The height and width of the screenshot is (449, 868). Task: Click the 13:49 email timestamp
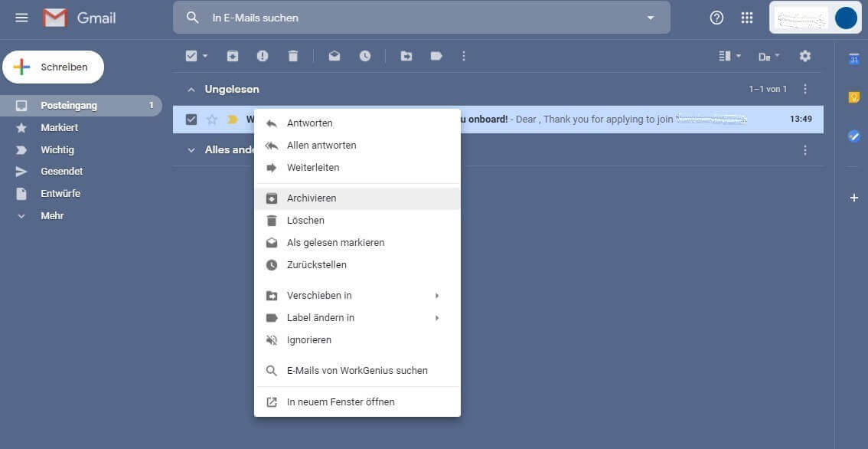click(x=801, y=120)
